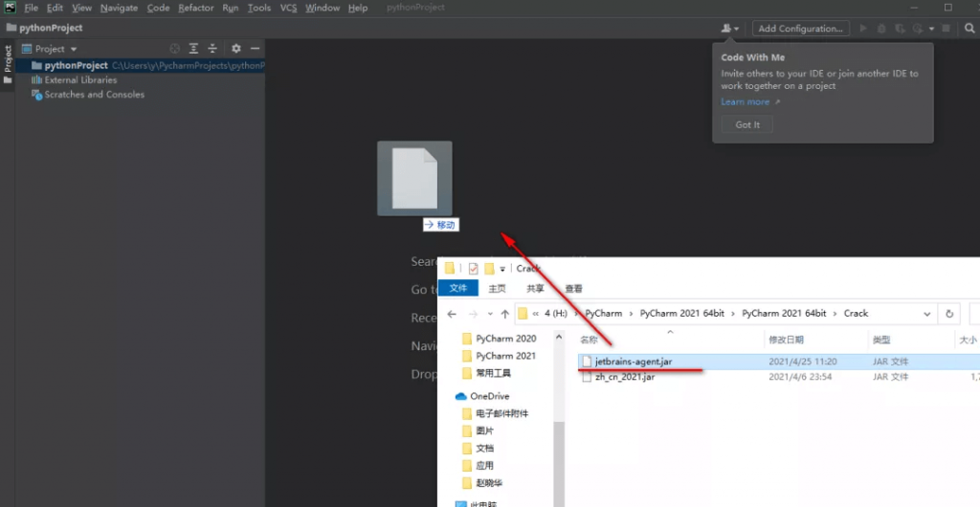This screenshot has height=507, width=980.
Task: Expand address bar history dropdown arrow
Action: 926,314
